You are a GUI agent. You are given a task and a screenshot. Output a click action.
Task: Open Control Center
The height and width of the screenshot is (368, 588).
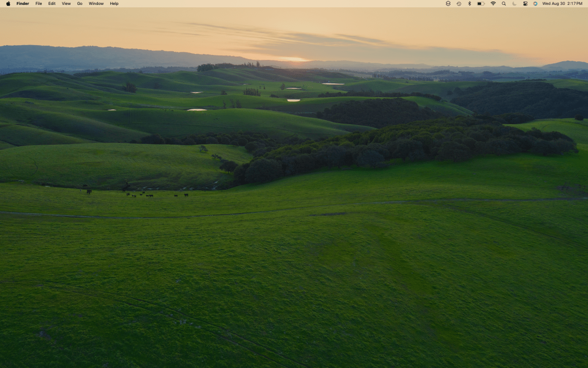pyautogui.click(x=525, y=4)
